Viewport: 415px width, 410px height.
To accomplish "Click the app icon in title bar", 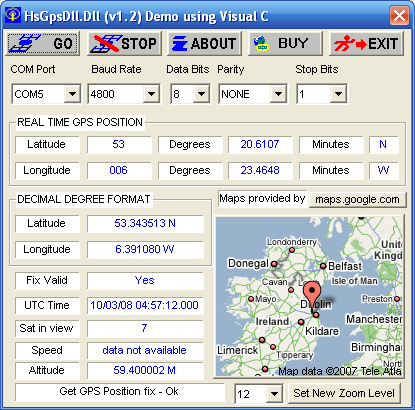I will 13,15.
